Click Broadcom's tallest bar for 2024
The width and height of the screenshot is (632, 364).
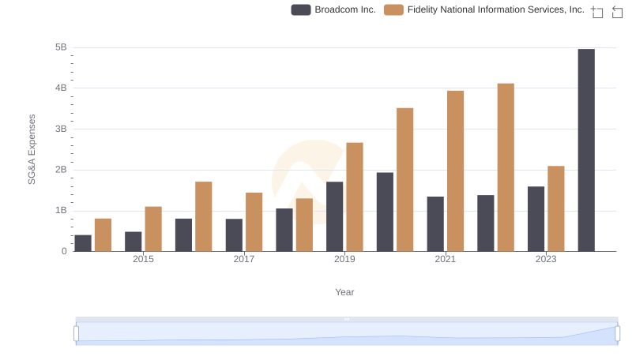pos(586,150)
